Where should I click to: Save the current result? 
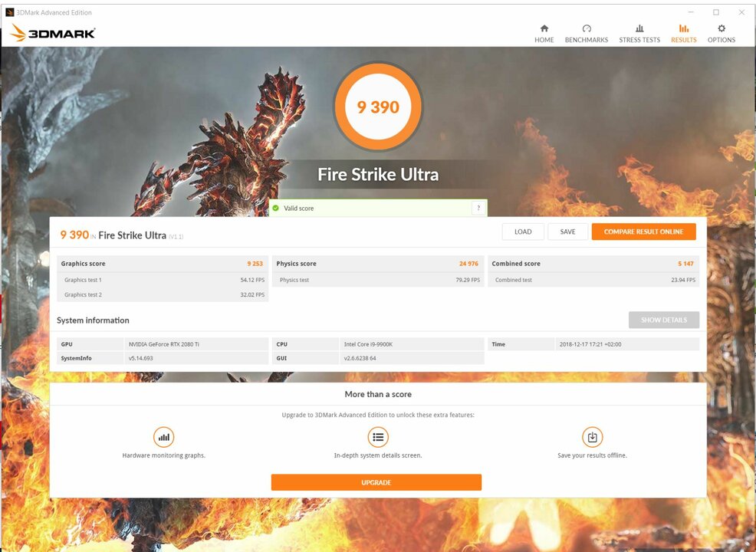click(x=567, y=232)
